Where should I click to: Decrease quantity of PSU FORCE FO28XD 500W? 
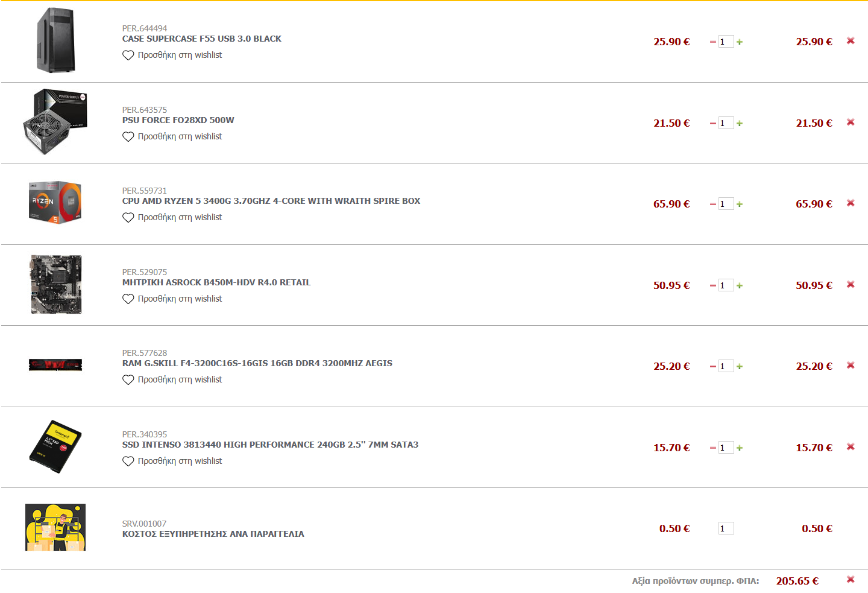tap(713, 124)
